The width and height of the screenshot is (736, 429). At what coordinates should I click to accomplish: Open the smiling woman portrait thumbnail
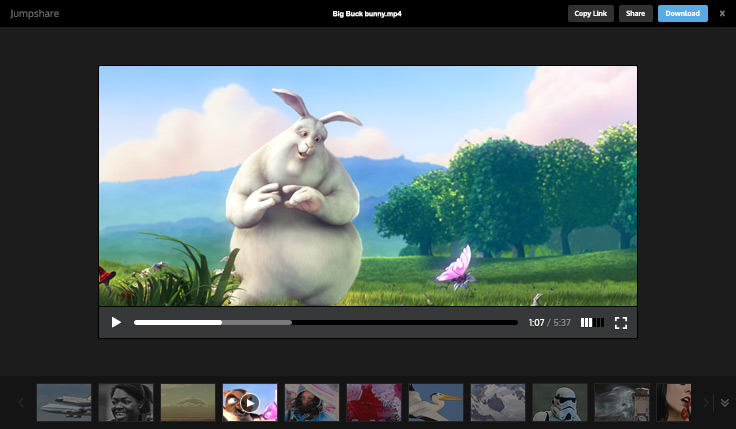126,402
